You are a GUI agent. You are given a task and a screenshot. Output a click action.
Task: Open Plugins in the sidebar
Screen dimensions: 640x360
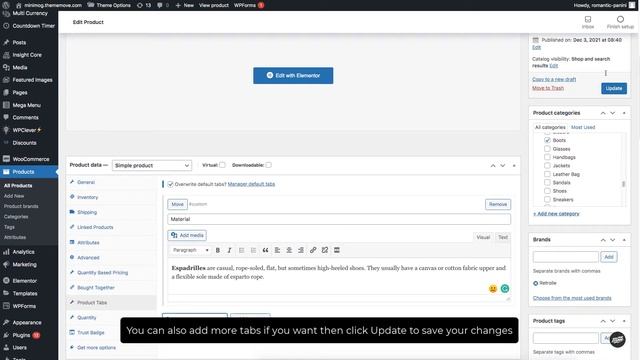[x=21, y=335]
